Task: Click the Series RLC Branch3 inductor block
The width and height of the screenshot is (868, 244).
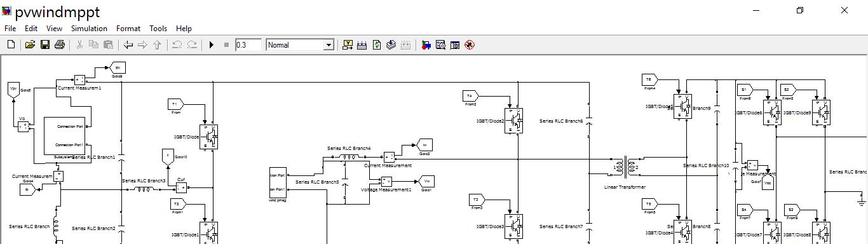Action: tap(143, 189)
